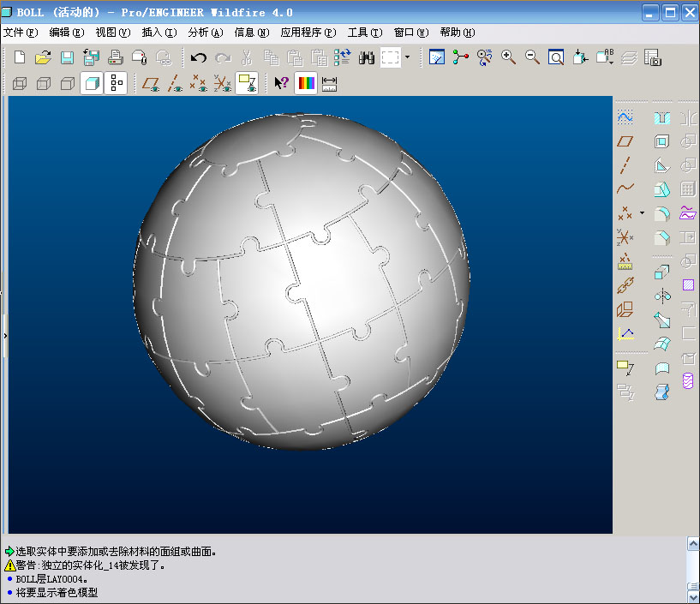Toggle datum points display
This screenshot has width=700, height=604.
tap(199, 83)
